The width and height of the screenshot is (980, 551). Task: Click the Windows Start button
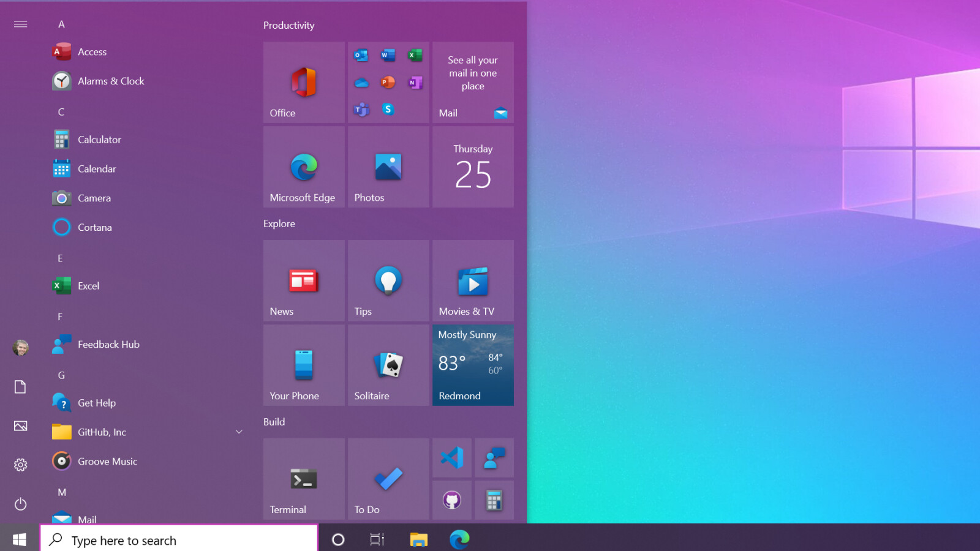tap(20, 539)
